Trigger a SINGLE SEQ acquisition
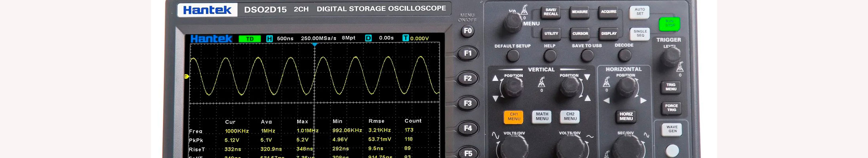 (x=640, y=34)
